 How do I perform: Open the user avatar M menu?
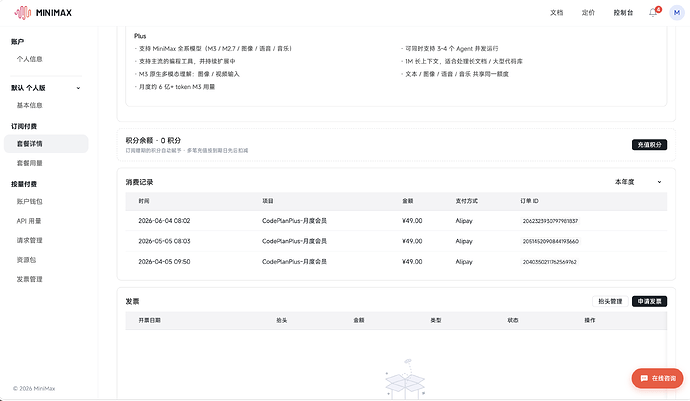pos(677,13)
